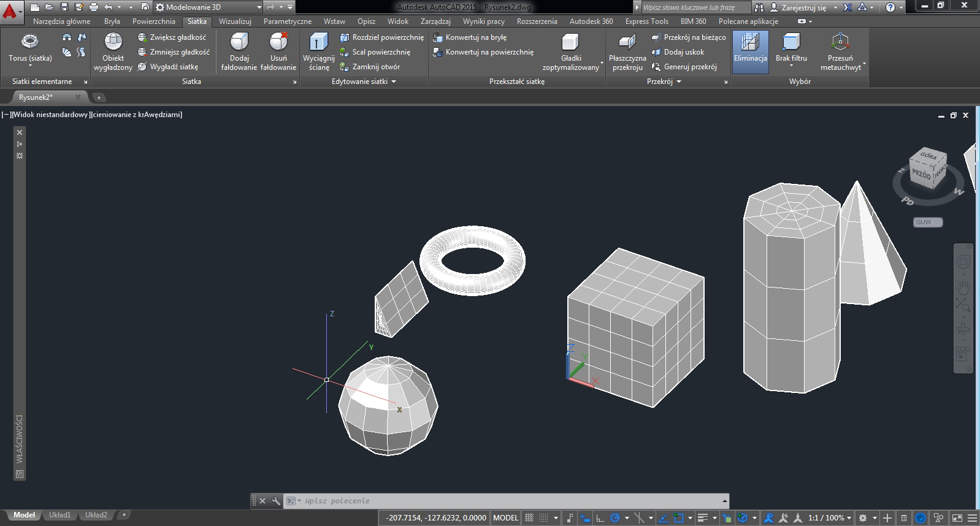
Task: Toggle grid display in status bar
Action: [x=529, y=518]
